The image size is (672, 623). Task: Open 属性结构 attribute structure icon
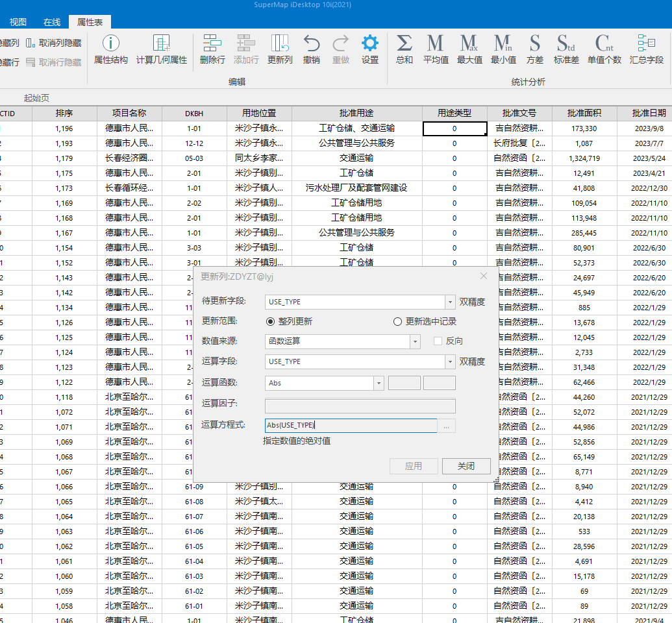pyautogui.click(x=110, y=49)
